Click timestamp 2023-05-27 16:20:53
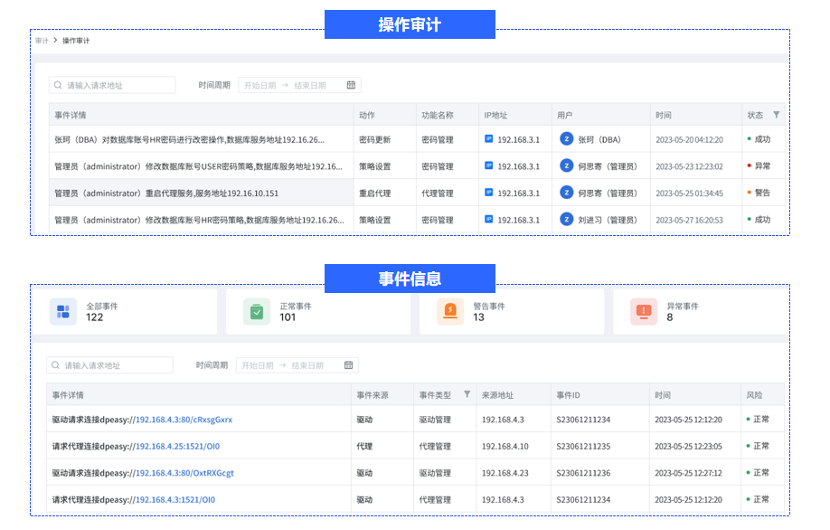The image size is (830, 530). click(689, 220)
